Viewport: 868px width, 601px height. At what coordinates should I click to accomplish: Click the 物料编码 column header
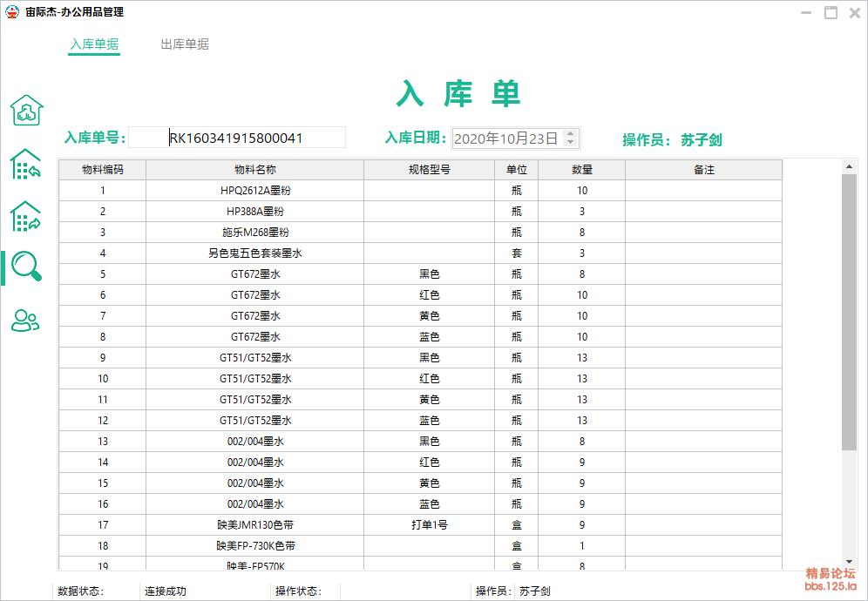click(103, 170)
